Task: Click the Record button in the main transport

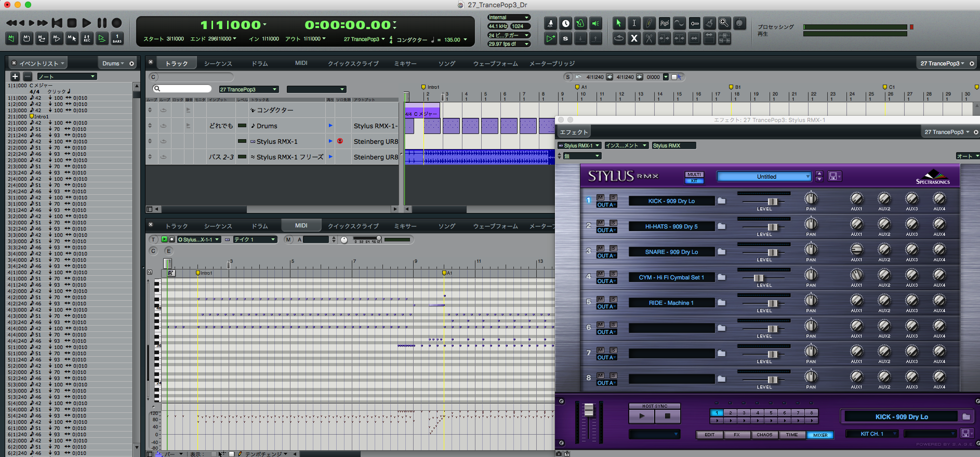Action: [117, 23]
